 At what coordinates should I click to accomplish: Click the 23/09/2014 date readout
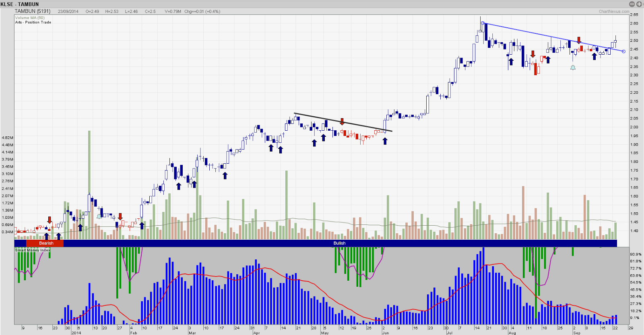pyautogui.click(x=68, y=11)
